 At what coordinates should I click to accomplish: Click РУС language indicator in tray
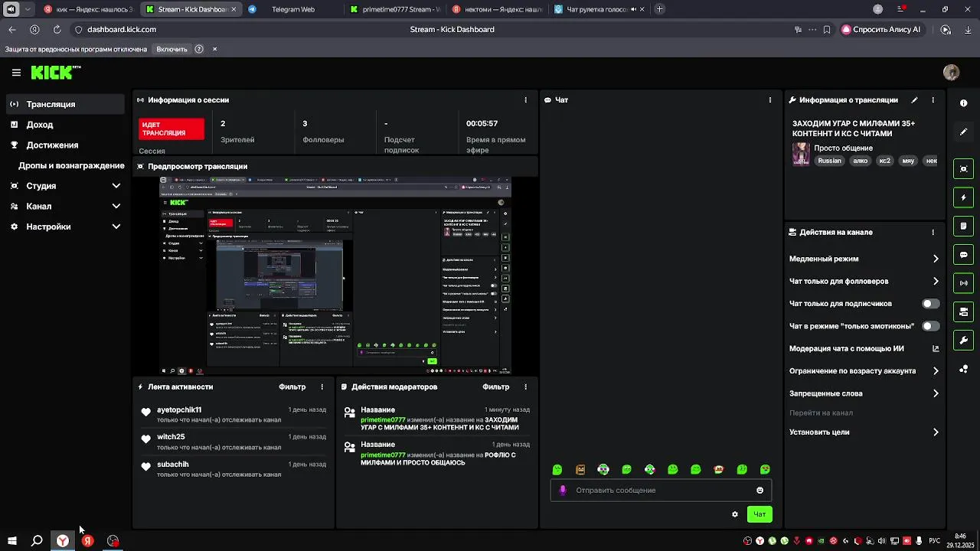coord(934,541)
